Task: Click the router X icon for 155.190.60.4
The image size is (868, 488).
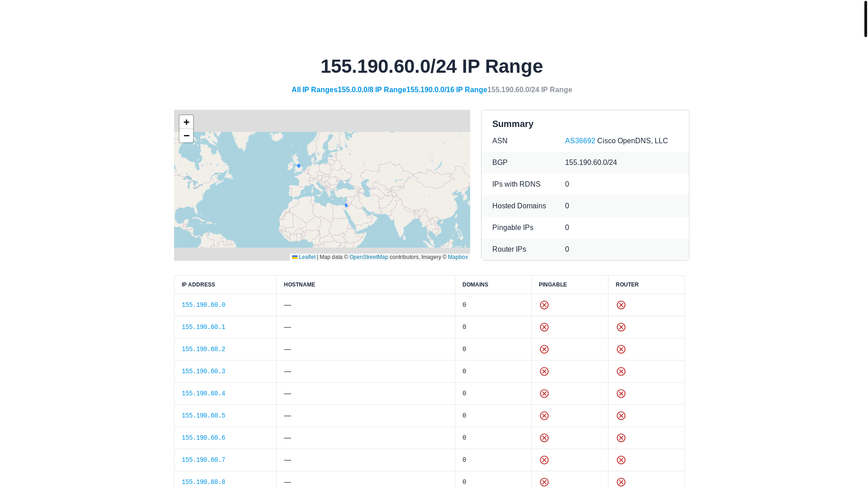Action: point(621,394)
